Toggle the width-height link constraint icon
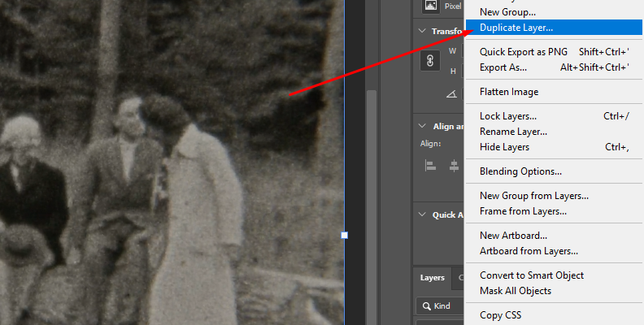The image size is (644, 325). [432, 61]
